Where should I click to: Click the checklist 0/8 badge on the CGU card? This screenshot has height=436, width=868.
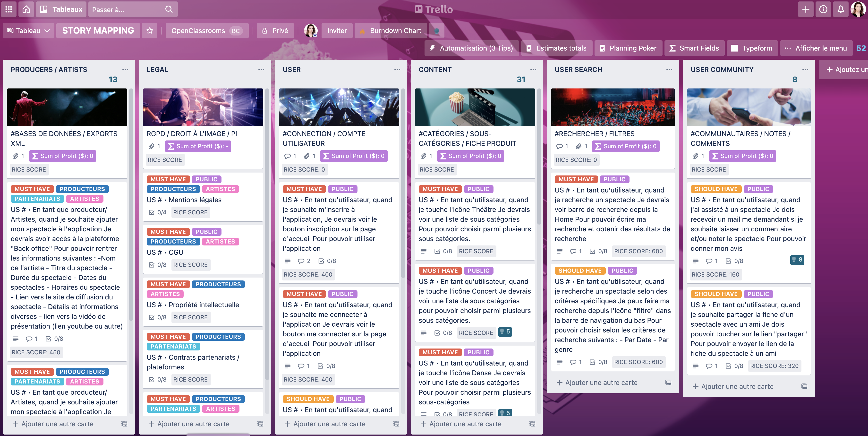pyautogui.click(x=158, y=265)
